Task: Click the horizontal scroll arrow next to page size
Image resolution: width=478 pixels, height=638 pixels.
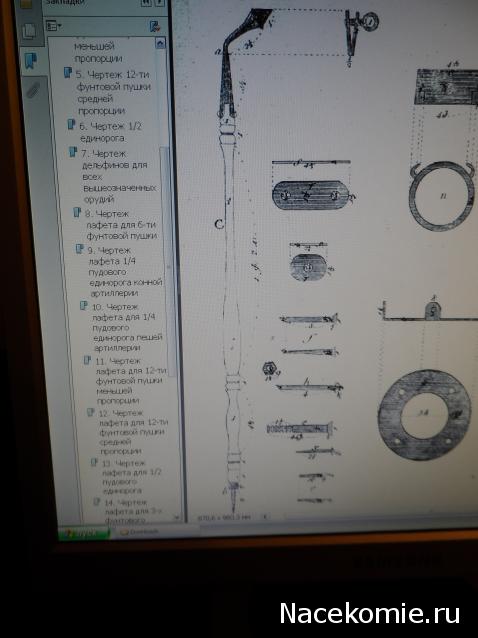Action: point(264,517)
